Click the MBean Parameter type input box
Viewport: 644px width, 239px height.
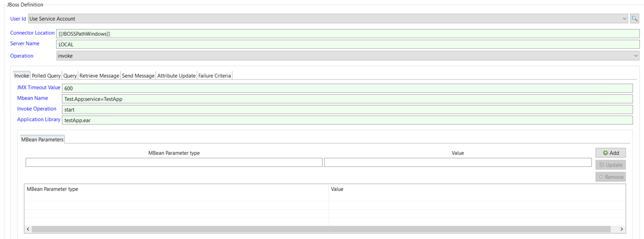pyautogui.click(x=174, y=162)
